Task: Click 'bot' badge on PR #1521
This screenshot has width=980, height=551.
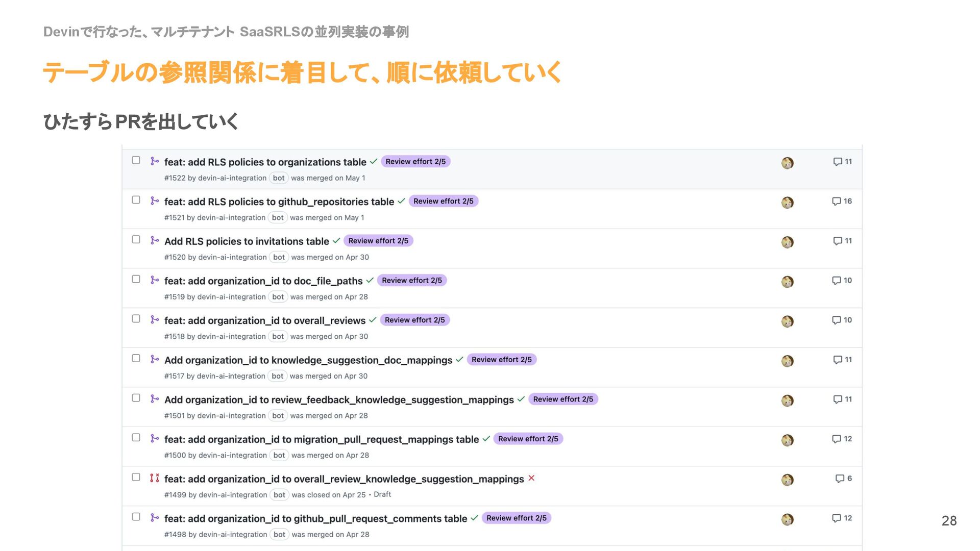Action: click(278, 218)
